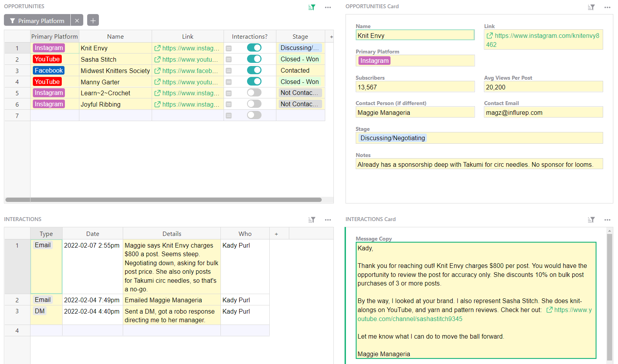Image resolution: width=618 pixels, height=364 pixels.
Task: Open Primary Platform filter dropdown
Action: pyautogui.click(x=38, y=20)
